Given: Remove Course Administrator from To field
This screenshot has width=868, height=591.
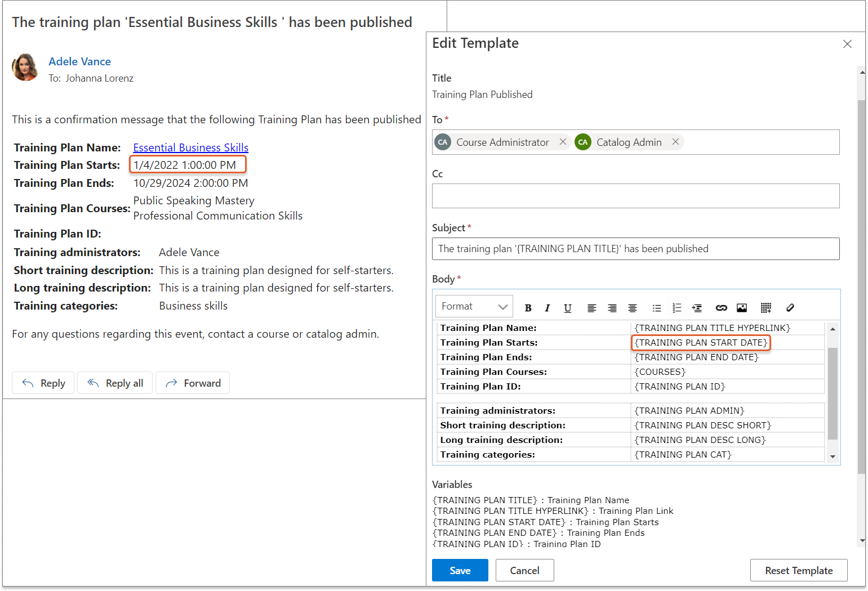Looking at the screenshot, I should [563, 142].
